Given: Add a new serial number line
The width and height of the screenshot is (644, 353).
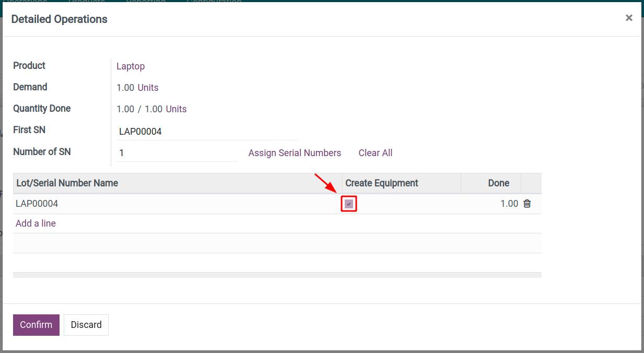Looking at the screenshot, I should pos(35,223).
